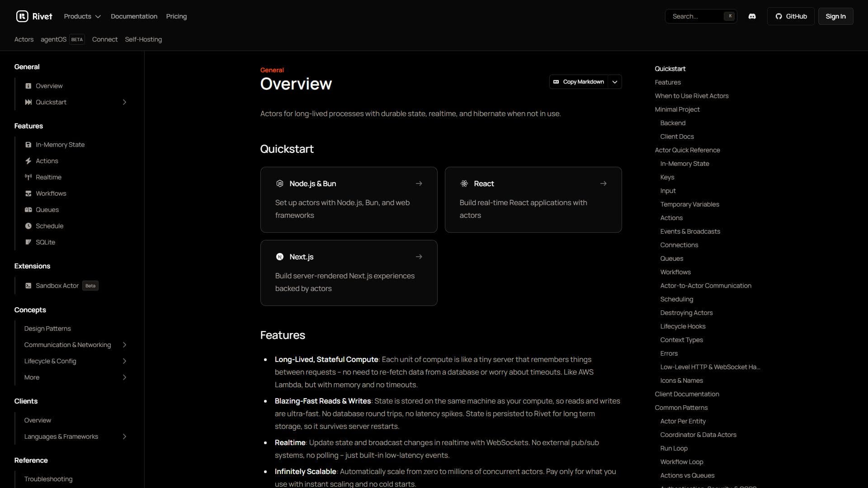Click the Sign In button
Screen dimensions: 868x488
pyautogui.click(x=835, y=16)
